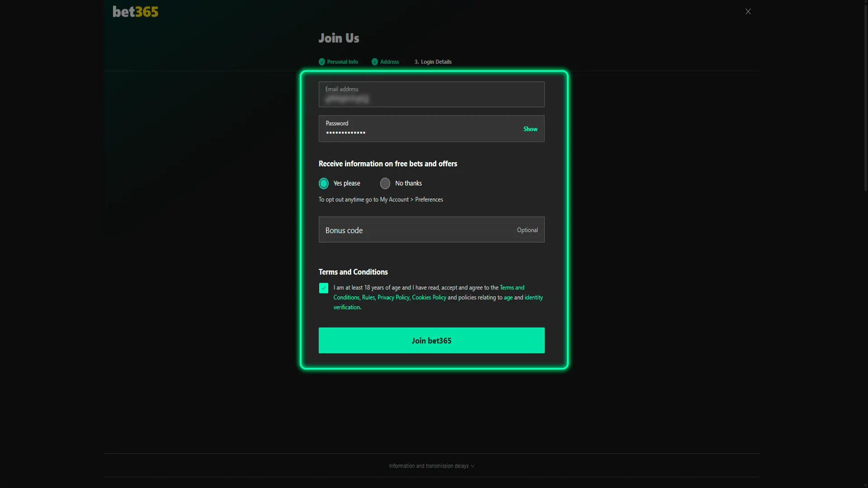Select No thanks radio button
This screenshot has width=868, height=488.
coord(385,183)
